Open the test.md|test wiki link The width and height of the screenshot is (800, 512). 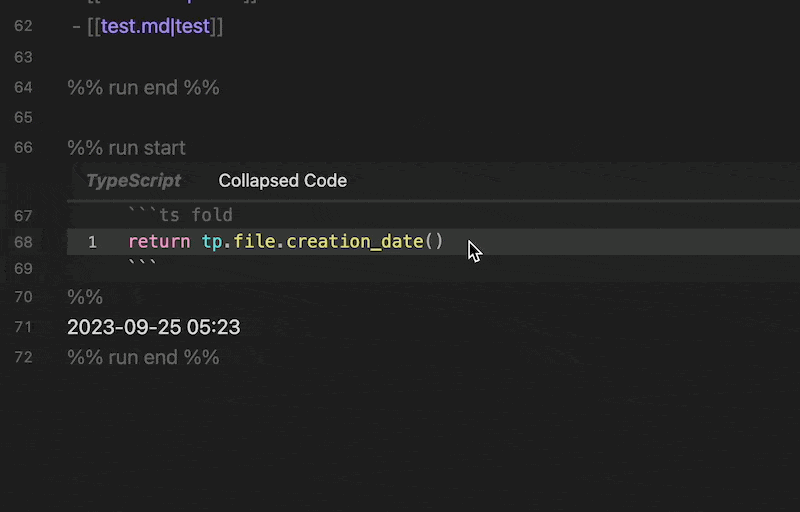[x=156, y=26]
